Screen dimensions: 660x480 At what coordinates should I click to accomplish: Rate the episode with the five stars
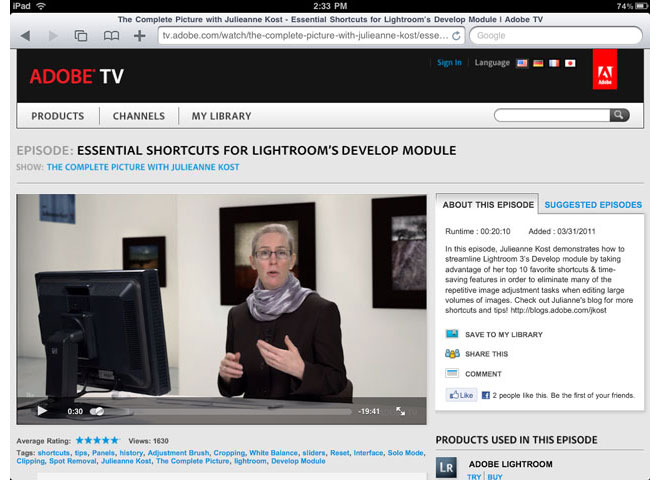tap(98, 440)
